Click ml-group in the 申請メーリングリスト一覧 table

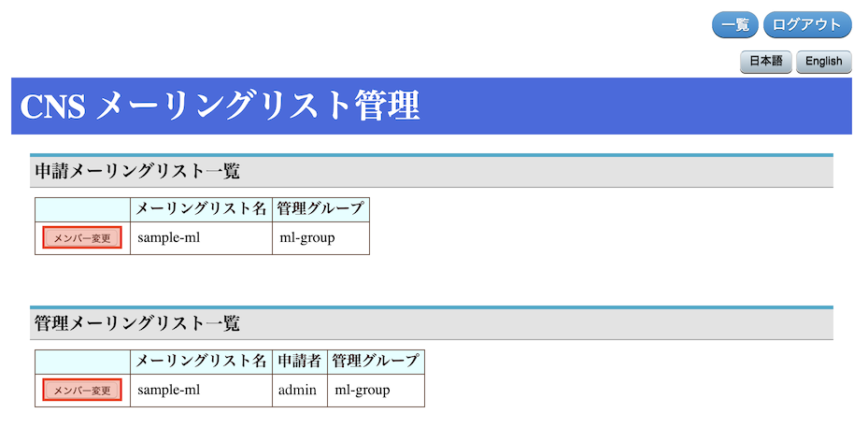307,237
